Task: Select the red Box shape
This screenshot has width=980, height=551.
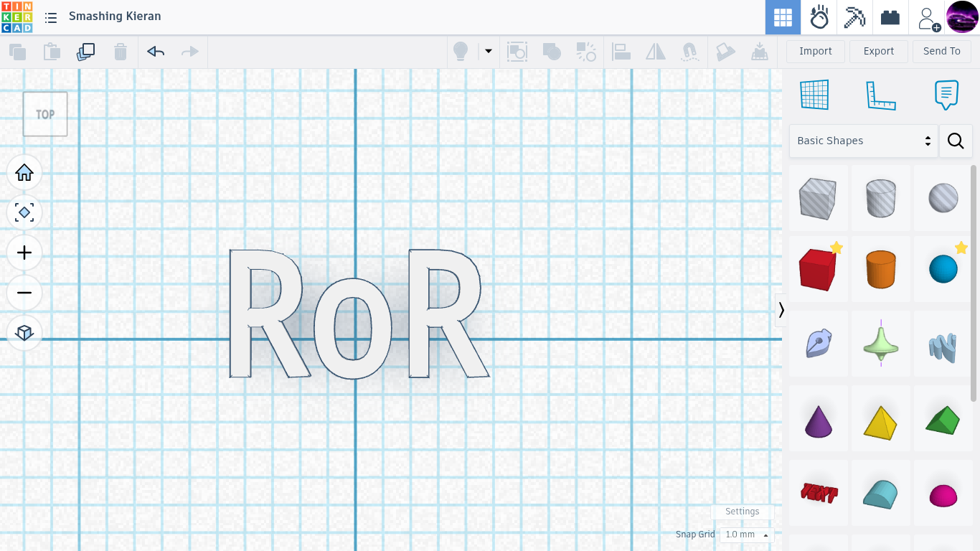Action: 817,270
